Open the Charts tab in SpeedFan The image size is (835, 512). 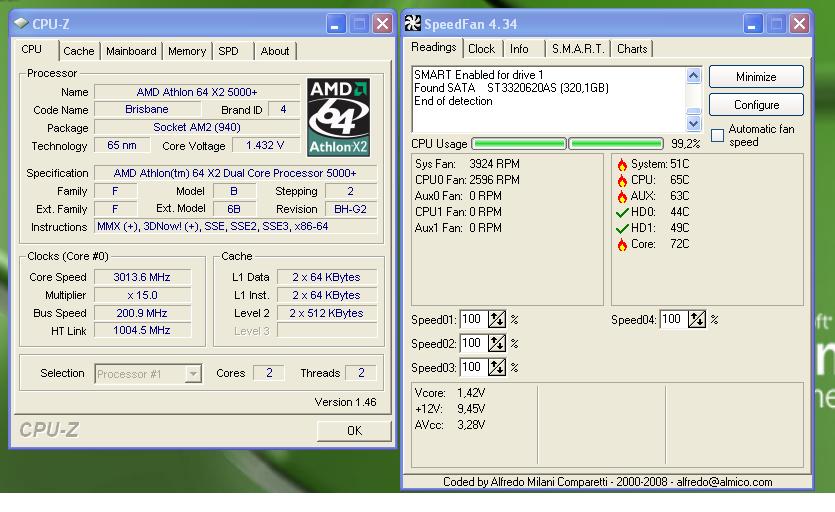coord(632,49)
